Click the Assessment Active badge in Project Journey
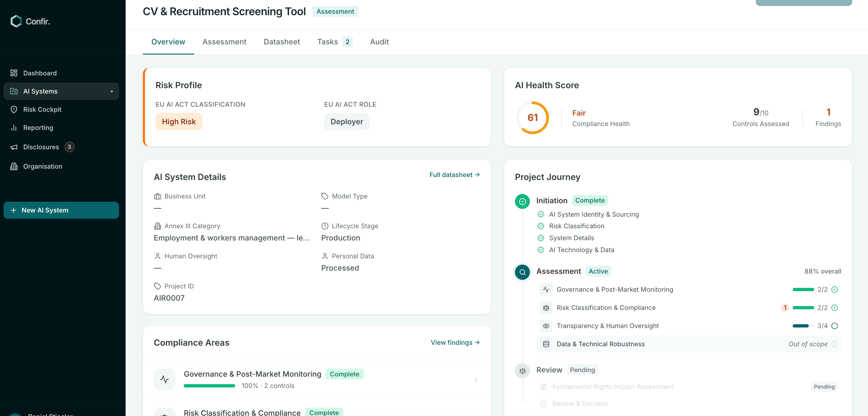Viewport: 868px width, 416px height. click(x=598, y=271)
